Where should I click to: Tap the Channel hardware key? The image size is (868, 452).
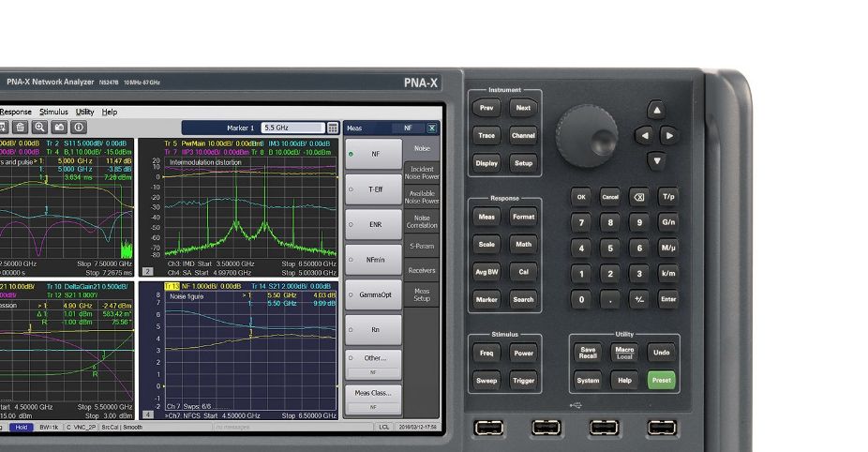tap(523, 135)
